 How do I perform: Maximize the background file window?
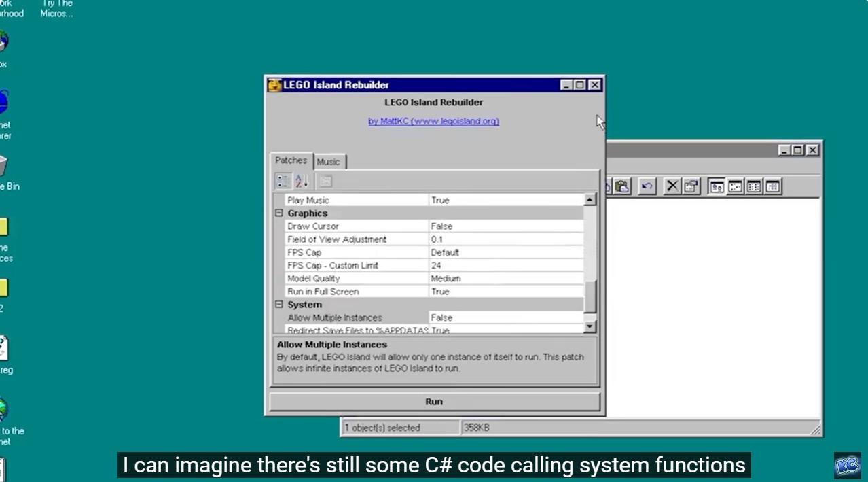point(797,150)
